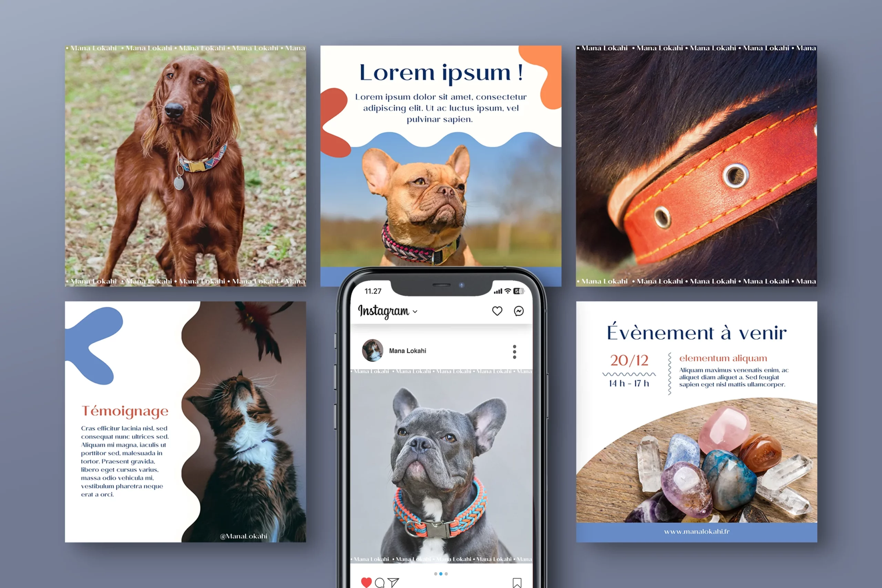Tap the second carousel page dot
882x588 pixels.
point(441,574)
